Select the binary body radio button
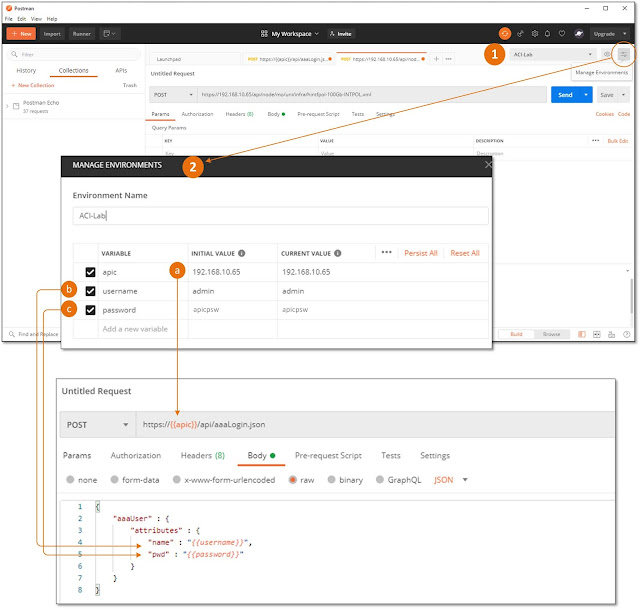This screenshot has height=609, width=640. pos(331,480)
